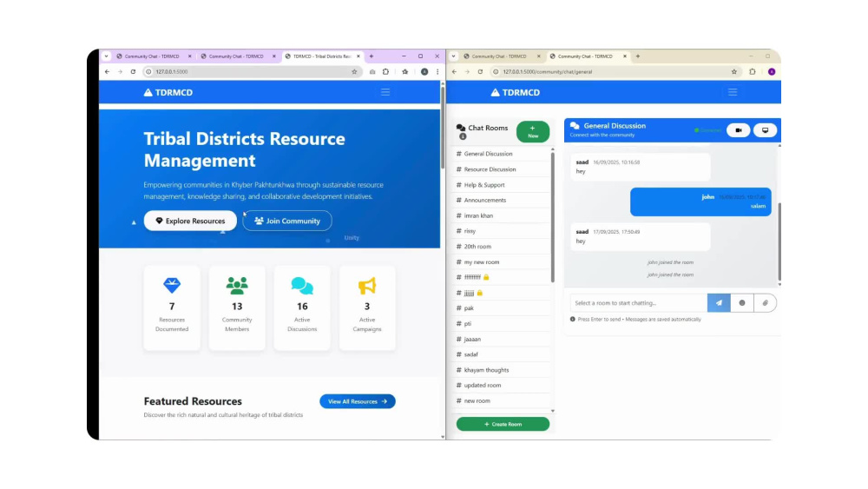Open the hamburger menu in the left TDRMCD window
Image resolution: width=868 pixels, height=489 pixels.
[385, 92]
